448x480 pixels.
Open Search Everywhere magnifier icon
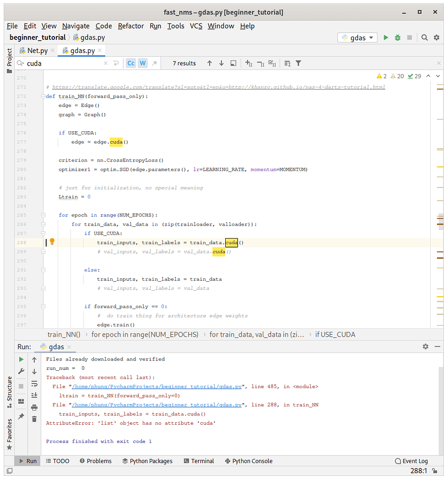click(424, 37)
